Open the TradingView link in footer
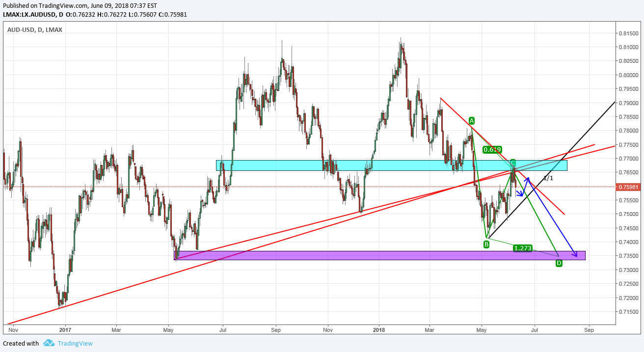The height and width of the screenshot is (352, 644). click(x=75, y=343)
